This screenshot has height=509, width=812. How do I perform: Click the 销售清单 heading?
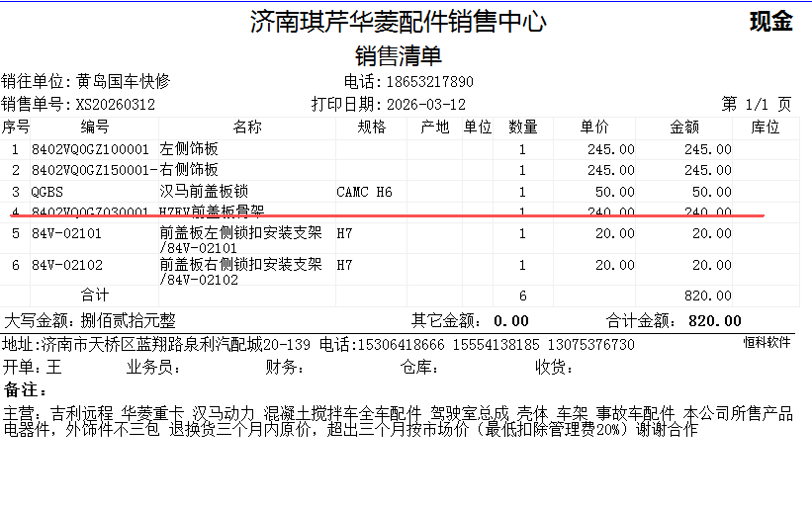point(398,56)
